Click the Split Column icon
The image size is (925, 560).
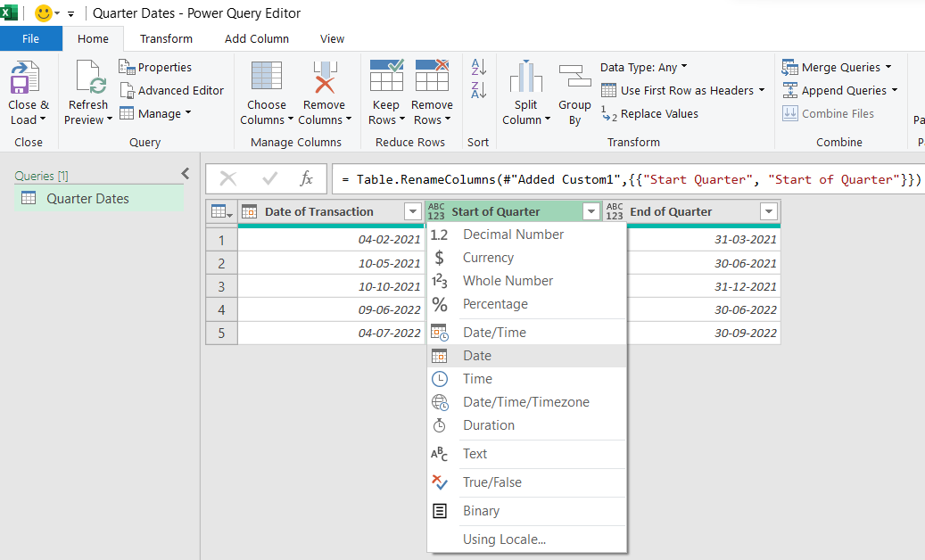pyautogui.click(x=525, y=77)
